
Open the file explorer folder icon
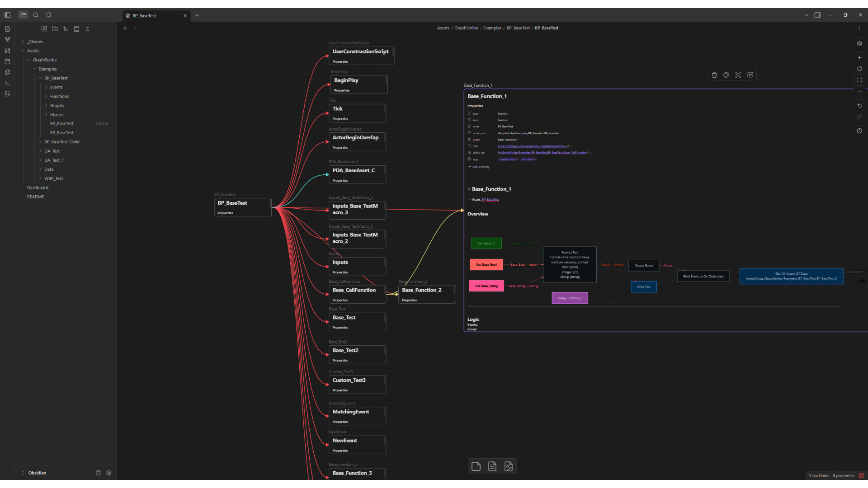(24, 15)
